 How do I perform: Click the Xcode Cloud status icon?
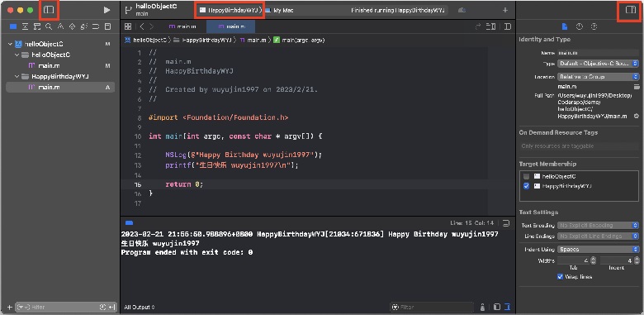(462, 10)
